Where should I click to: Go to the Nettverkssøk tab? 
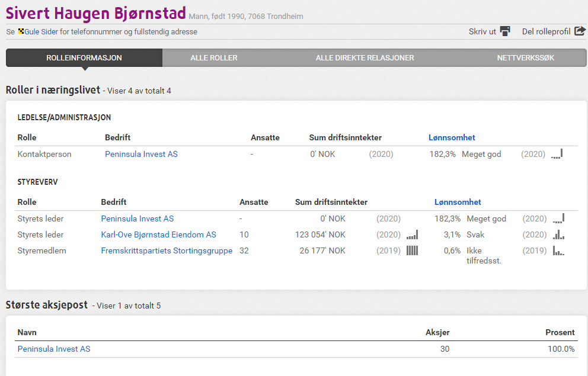click(525, 57)
